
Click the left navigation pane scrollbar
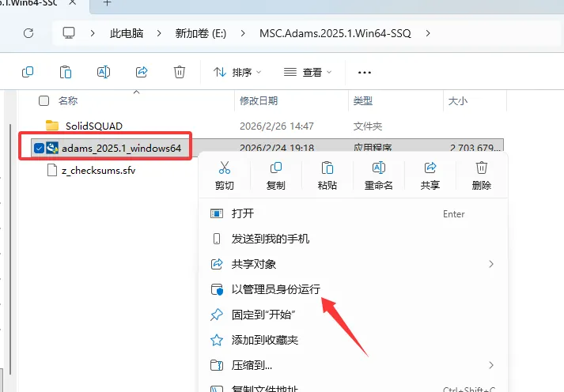(x=10, y=248)
